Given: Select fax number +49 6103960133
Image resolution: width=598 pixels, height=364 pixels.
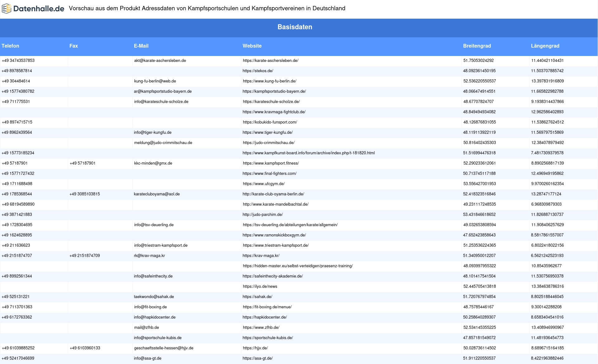Looking at the screenshot, I should (85, 348).
